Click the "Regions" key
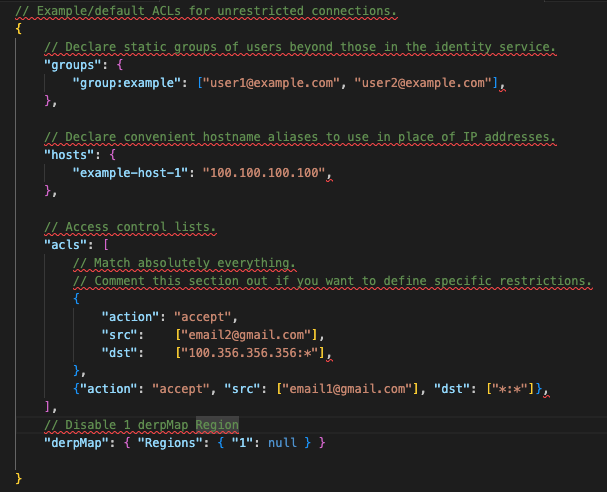Image resolution: width=607 pixels, height=492 pixels. 170,443
